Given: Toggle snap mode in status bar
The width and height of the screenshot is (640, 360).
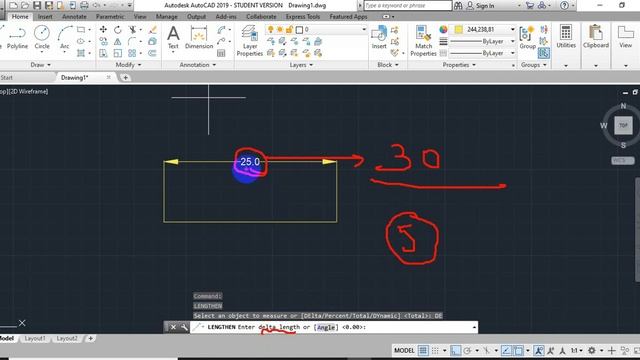Looking at the screenshot, I should pos(436,350).
